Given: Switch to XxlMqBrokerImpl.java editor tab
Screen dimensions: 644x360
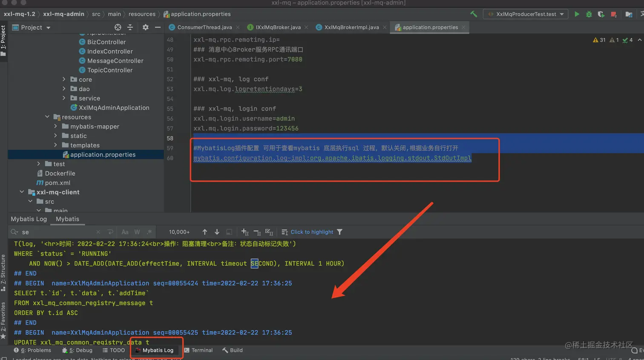Looking at the screenshot, I should pos(351,27).
